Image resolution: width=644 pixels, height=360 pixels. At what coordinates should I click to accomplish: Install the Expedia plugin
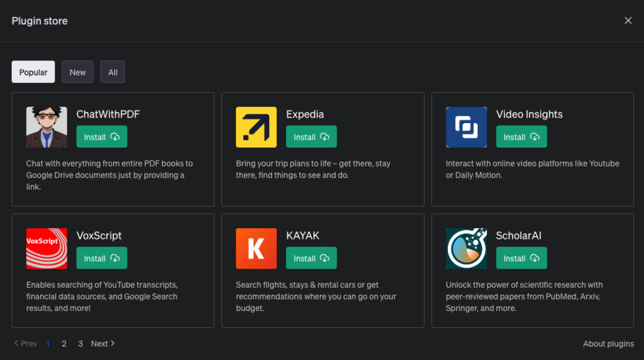coord(311,137)
